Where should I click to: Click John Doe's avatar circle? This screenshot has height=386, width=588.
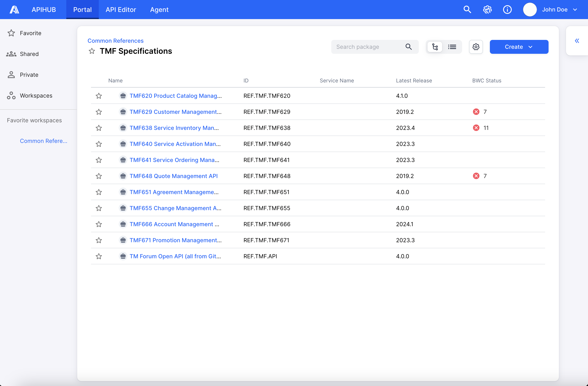tap(530, 10)
